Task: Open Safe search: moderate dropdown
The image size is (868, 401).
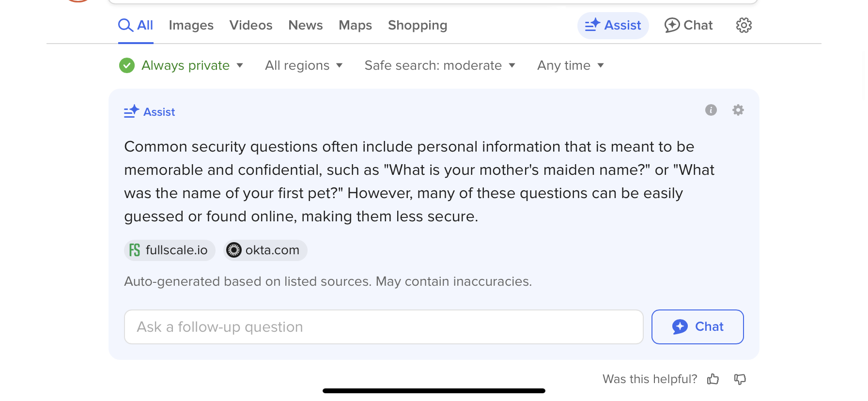Action: [440, 65]
